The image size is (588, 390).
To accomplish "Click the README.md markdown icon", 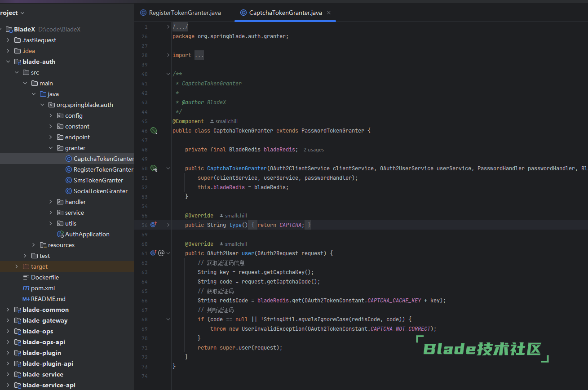I will click(26, 299).
